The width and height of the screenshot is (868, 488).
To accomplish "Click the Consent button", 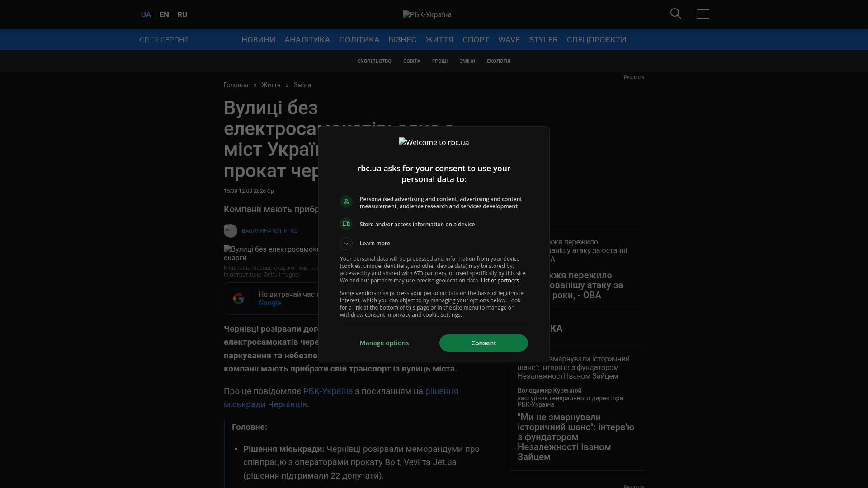I will point(484,343).
